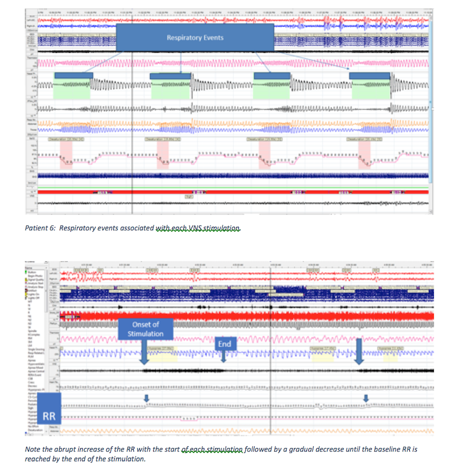Click the Sigh marker label in top recording
Image resolution: width=457 pixels, height=476 pixels.
point(188,196)
